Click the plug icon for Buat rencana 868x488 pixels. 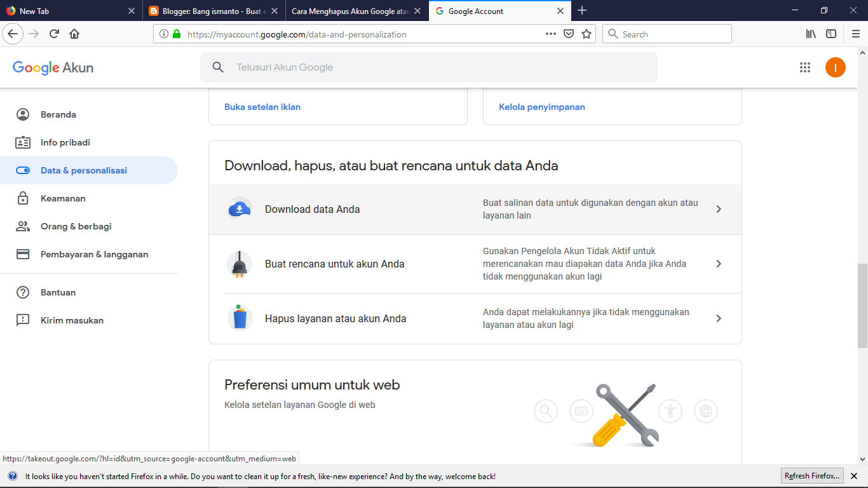click(x=240, y=264)
